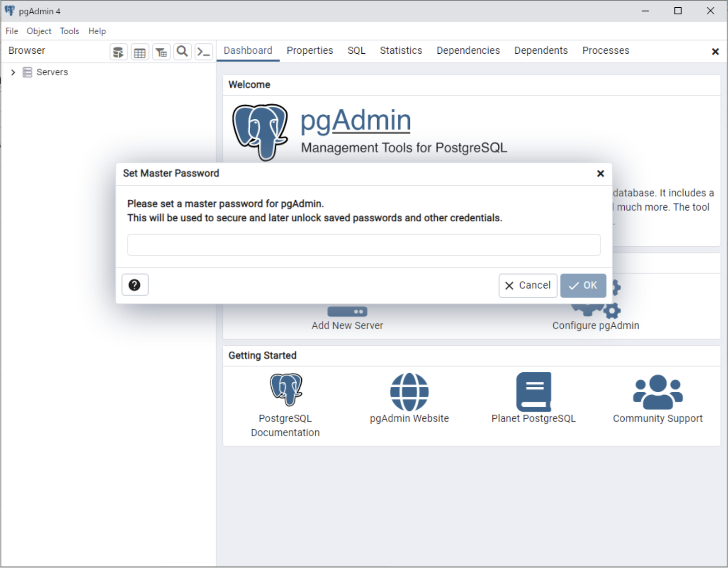The height and width of the screenshot is (568, 728).
Task: Click the Planet PostgreSQL label
Action: (533, 418)
